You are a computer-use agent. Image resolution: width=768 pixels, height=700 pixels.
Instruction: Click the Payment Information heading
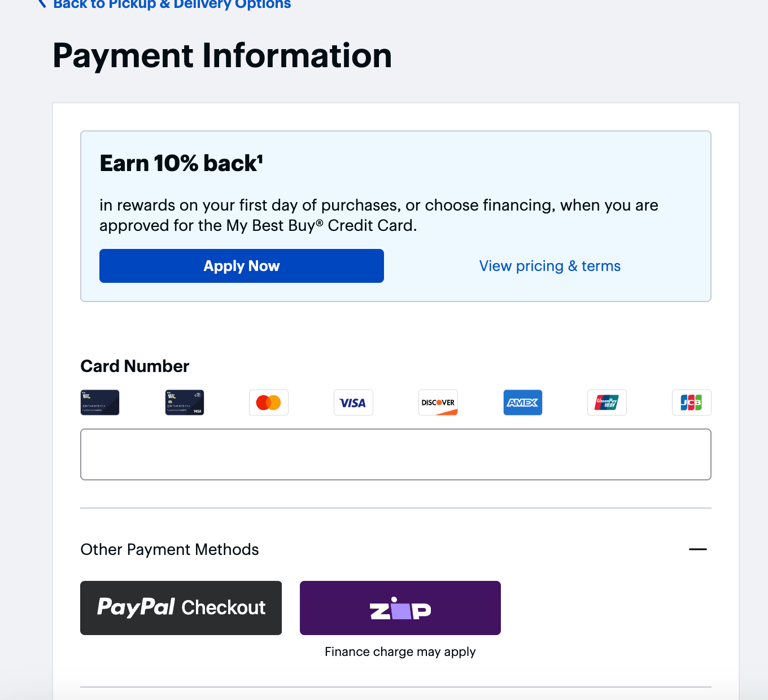pyautogui.click(x=222, y=55)
